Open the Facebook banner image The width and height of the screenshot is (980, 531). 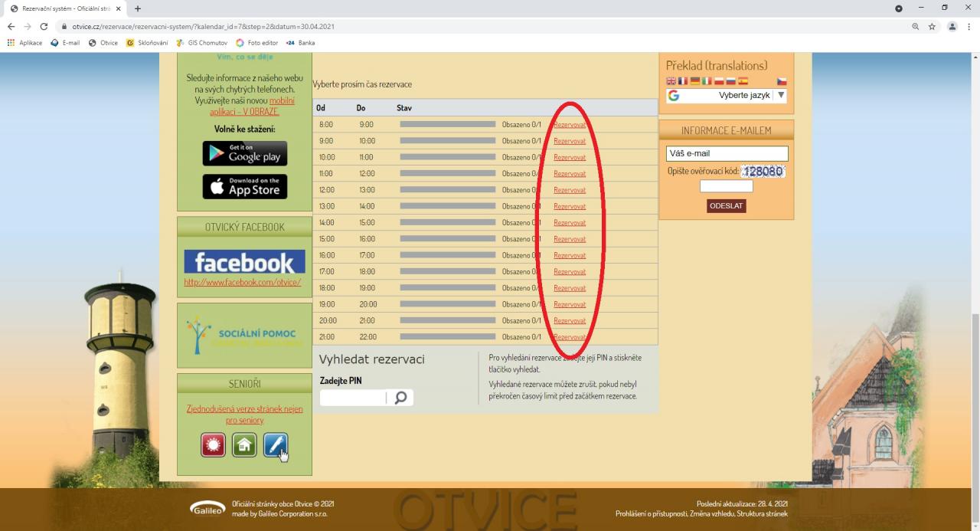[x=244, y=262]
